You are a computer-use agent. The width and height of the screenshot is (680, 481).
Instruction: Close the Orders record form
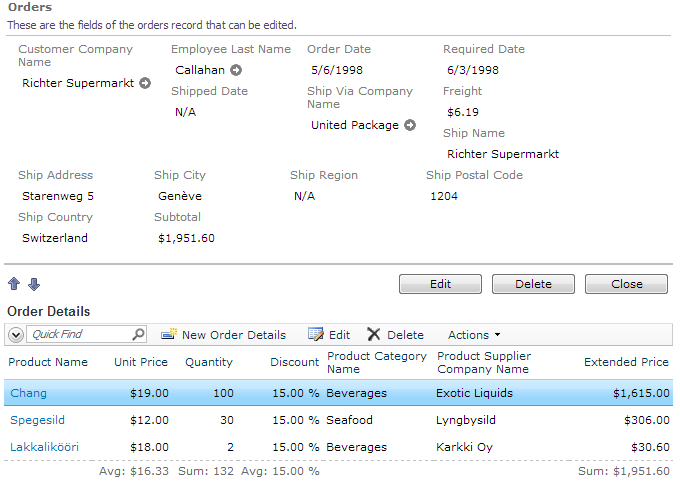pyautogui.click(x=626, y=284)
